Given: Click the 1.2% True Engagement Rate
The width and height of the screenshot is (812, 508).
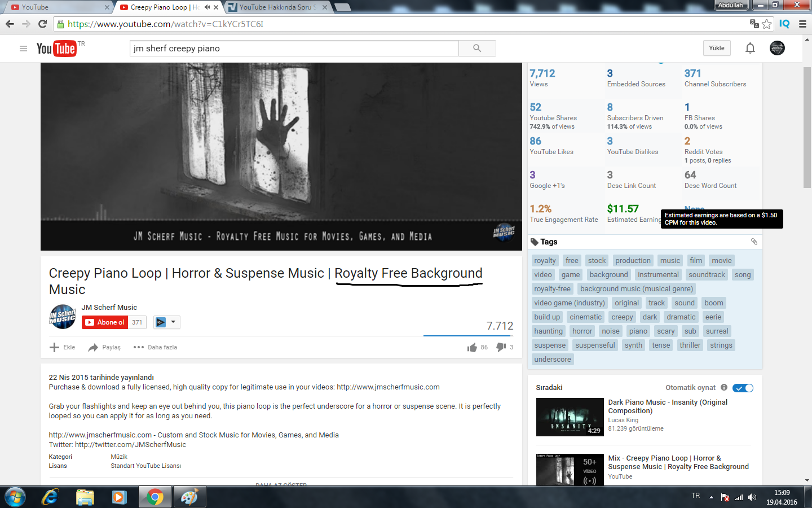Looking at the screenshot, I should pos(540,208).
